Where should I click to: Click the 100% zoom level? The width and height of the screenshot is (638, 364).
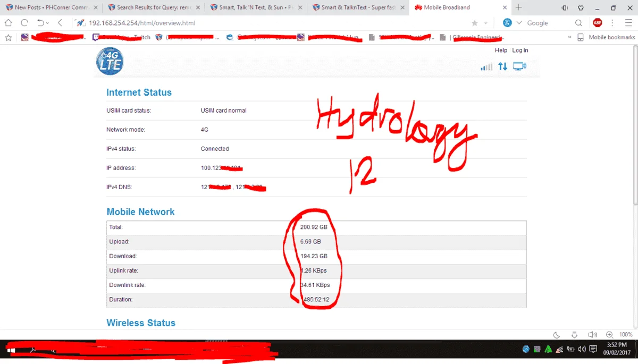pos(626,335)
